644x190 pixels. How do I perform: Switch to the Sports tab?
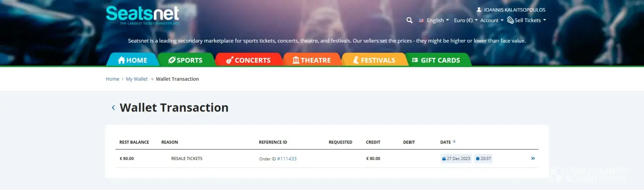pyautogui.click(x=186, y=60)
